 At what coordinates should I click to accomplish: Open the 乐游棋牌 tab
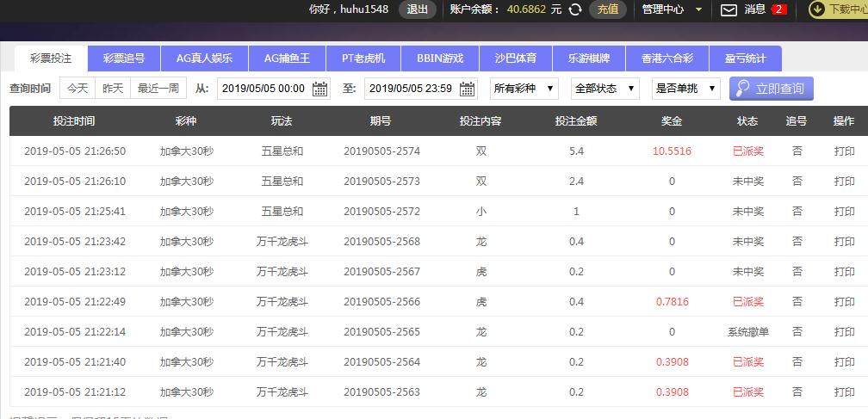pos(589,59)
